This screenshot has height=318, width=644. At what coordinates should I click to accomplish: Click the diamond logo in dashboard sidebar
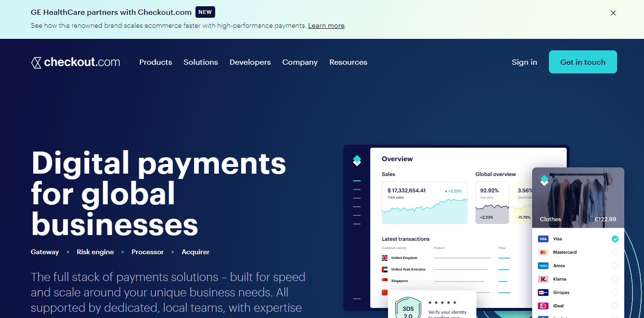[357, 161]
